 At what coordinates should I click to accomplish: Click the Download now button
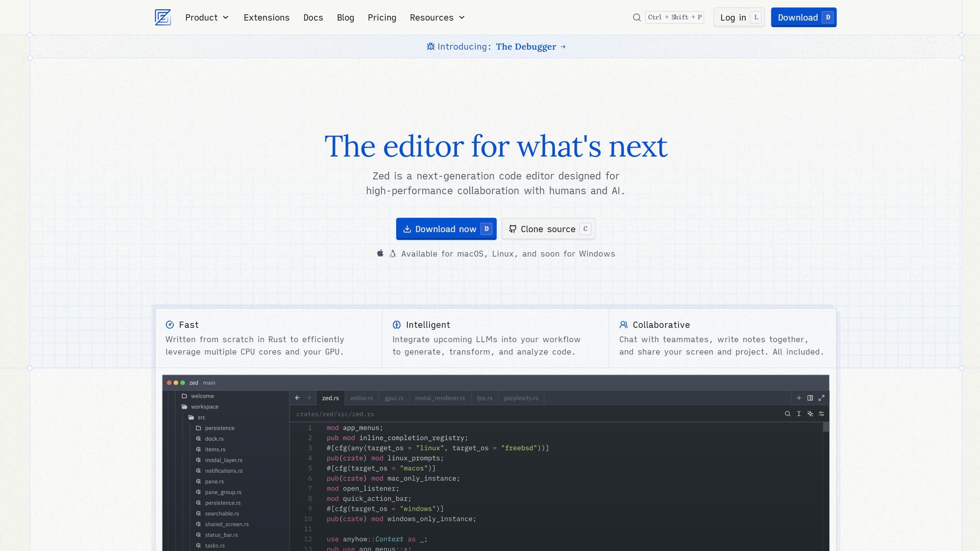coord(446,229)
